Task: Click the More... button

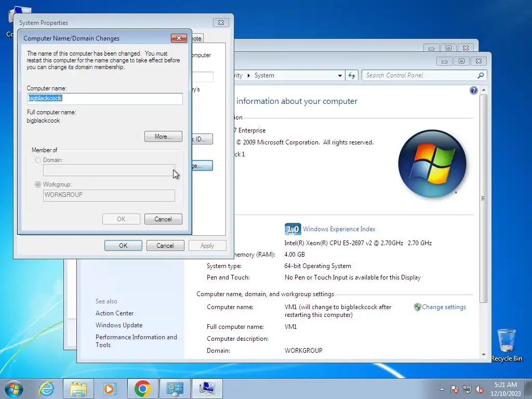Action: pyautogui.click(x=163, y=137)
